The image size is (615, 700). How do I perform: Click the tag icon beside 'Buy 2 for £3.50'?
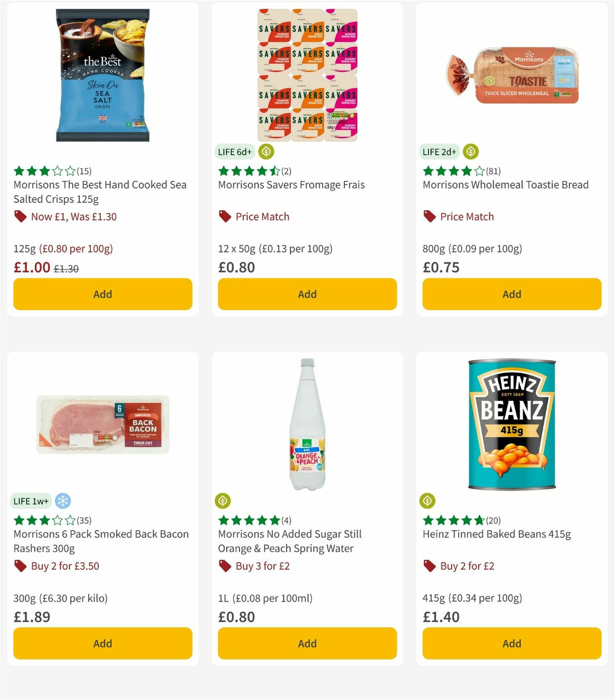tap(20, 566)
